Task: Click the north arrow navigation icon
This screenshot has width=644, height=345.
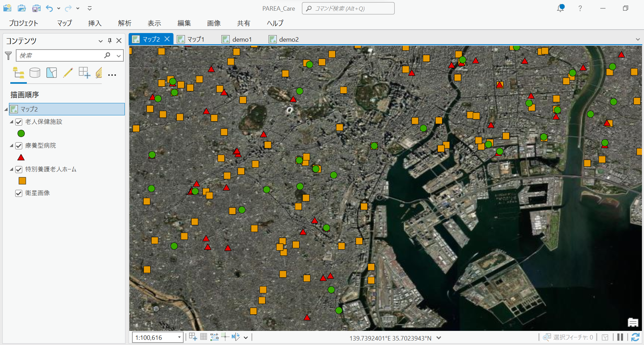Action: coord(236,337)
